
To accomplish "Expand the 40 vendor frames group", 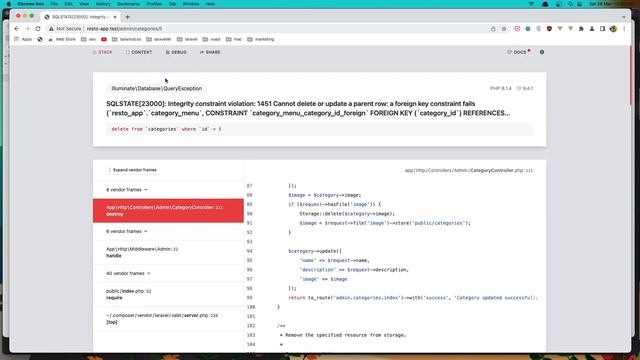I will tap(128, 273).
